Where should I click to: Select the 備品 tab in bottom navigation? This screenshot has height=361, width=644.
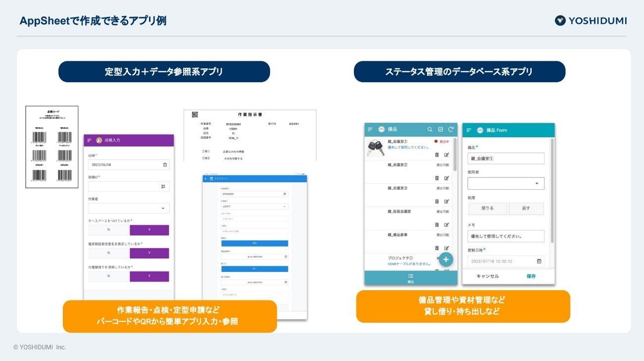[410, 278]
